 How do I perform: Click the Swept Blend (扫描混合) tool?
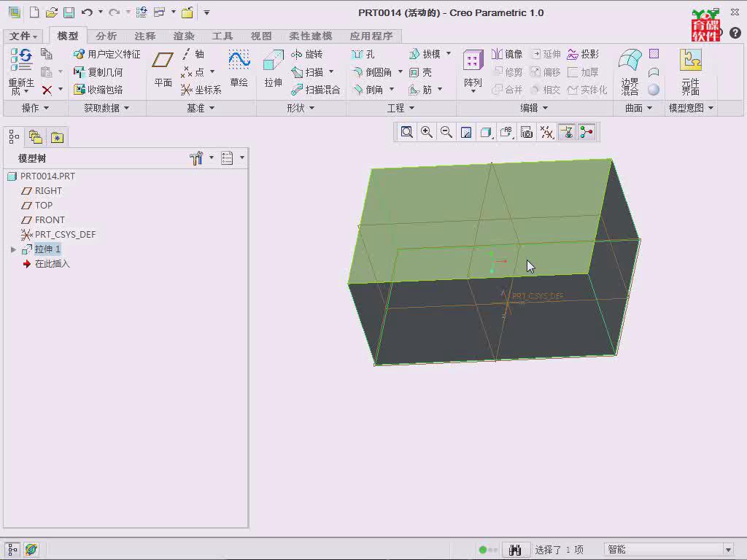tap(315, 90)
